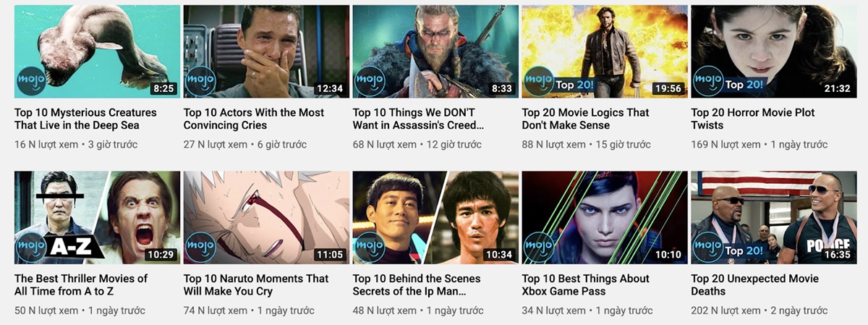Open 'The Best Thriller Movies of All Time' title
868x325 pixels.
pos(81,284)
